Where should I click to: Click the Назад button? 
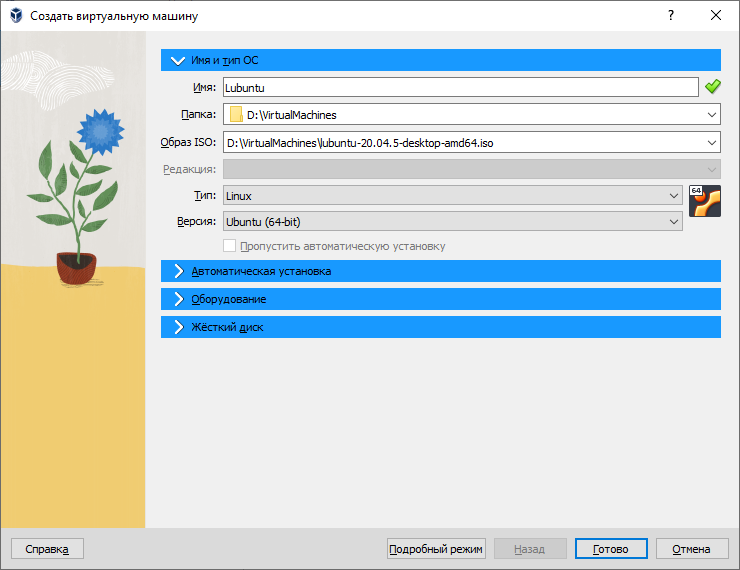coord(530,549)
